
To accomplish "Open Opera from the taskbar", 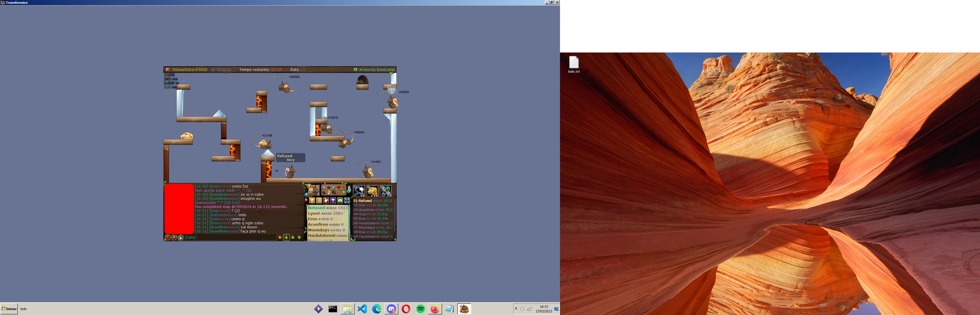I will 406,309.
